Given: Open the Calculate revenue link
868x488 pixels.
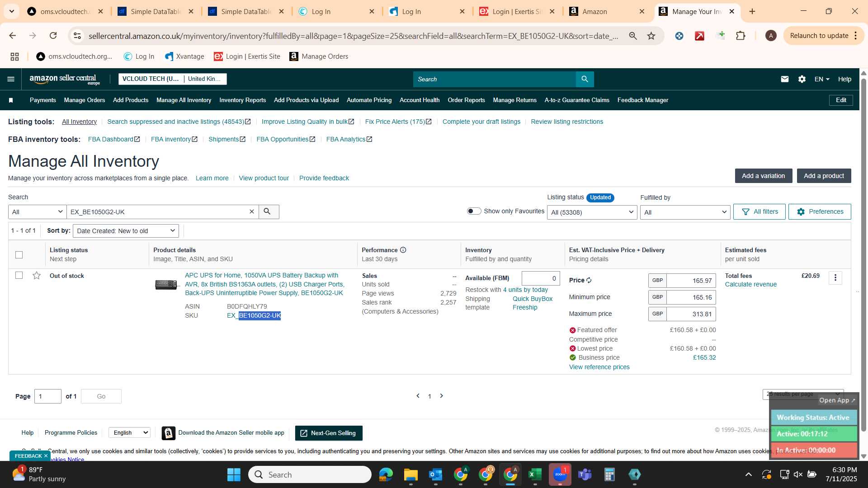Looking at the screenshot, I should pos(751,284).
